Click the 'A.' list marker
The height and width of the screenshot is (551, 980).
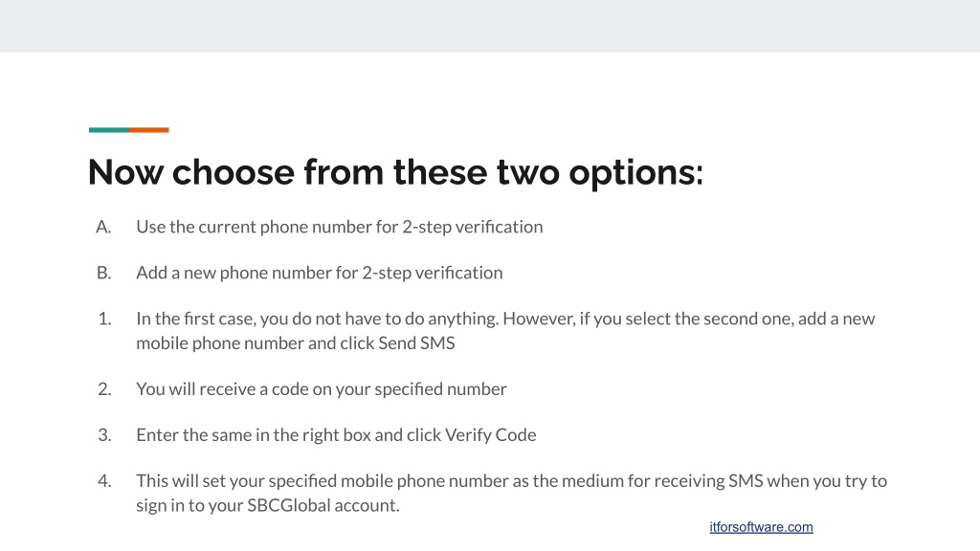[x=103, y=227]
